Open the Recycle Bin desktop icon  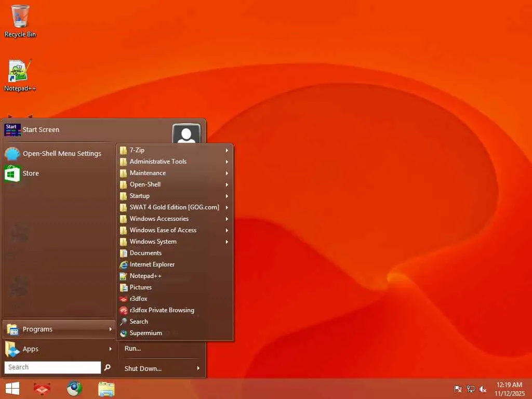click(x=20, y=16)
